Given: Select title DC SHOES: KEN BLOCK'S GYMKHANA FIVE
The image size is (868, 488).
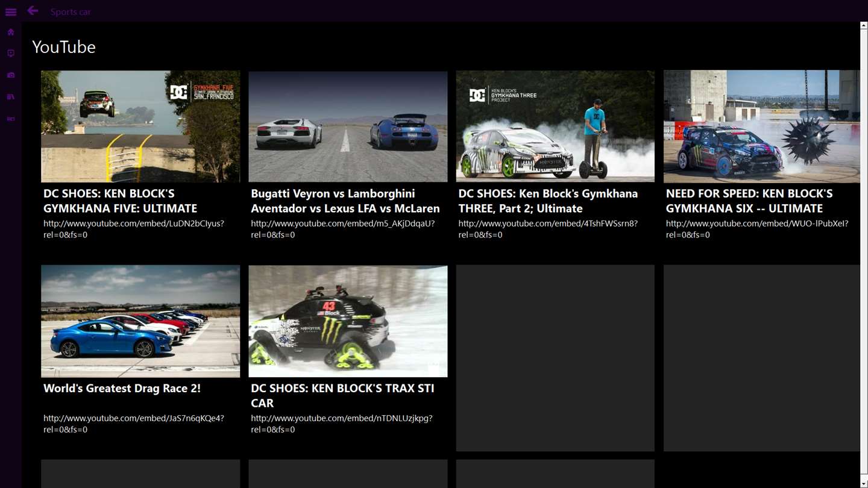Looking at the screenshot, I should [x=121, y=201].
